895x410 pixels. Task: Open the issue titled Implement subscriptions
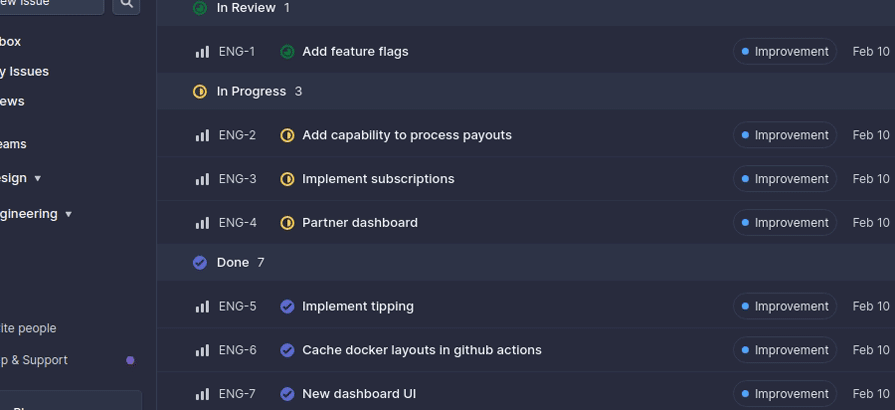click(x=378, y=179)
